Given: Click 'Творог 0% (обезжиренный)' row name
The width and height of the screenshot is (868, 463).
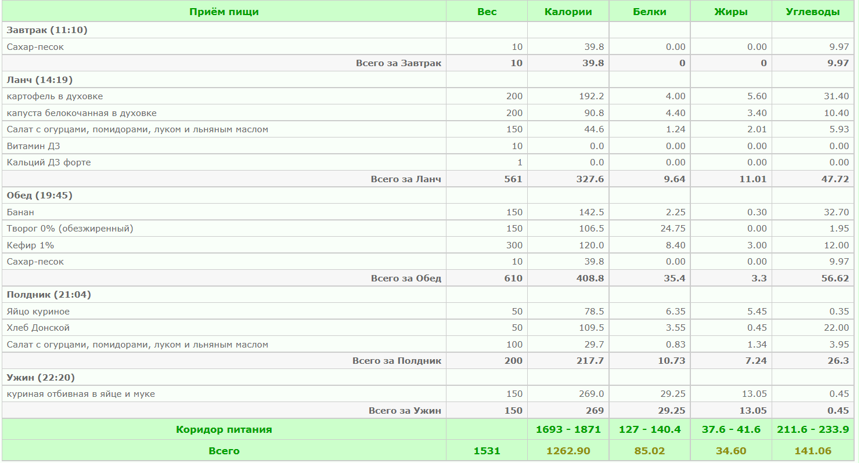Looking at the screenshot, I should coord(70,229).
